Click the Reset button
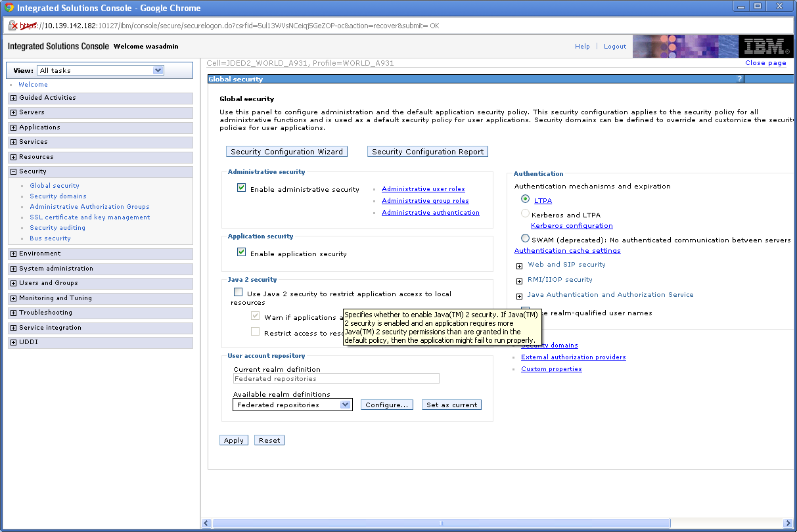The height and width of the screenshot is (532, 797). 269,440
